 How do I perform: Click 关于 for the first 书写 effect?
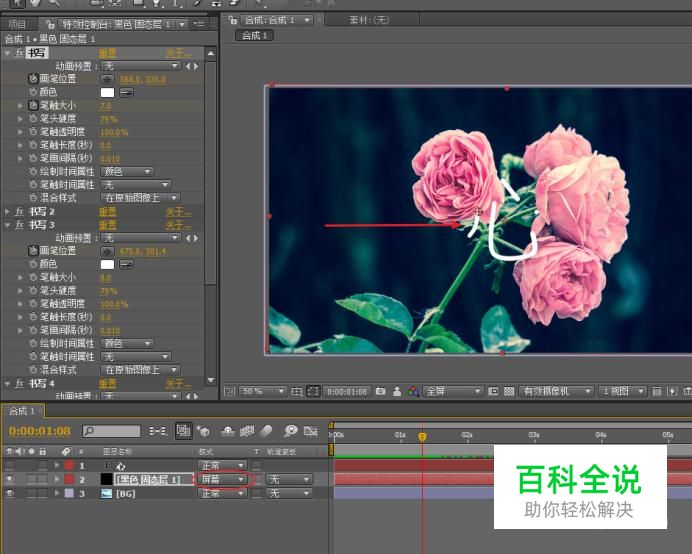tap(178, 53)
